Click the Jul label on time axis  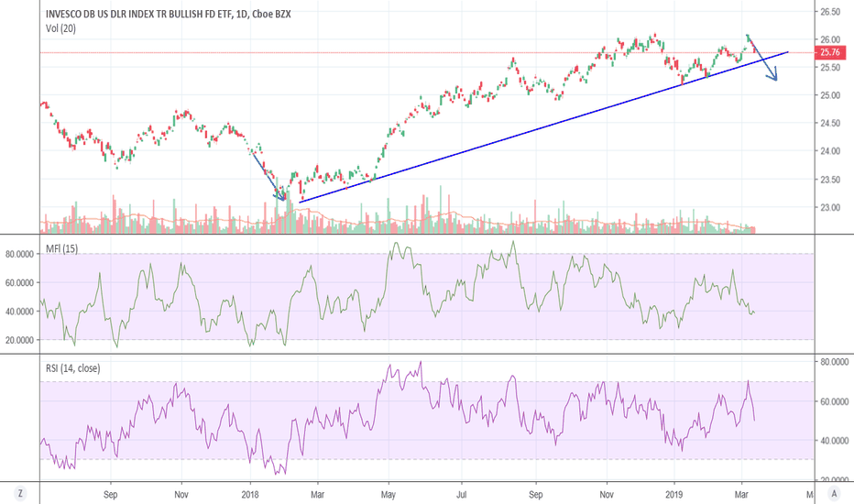click(461, 495)
